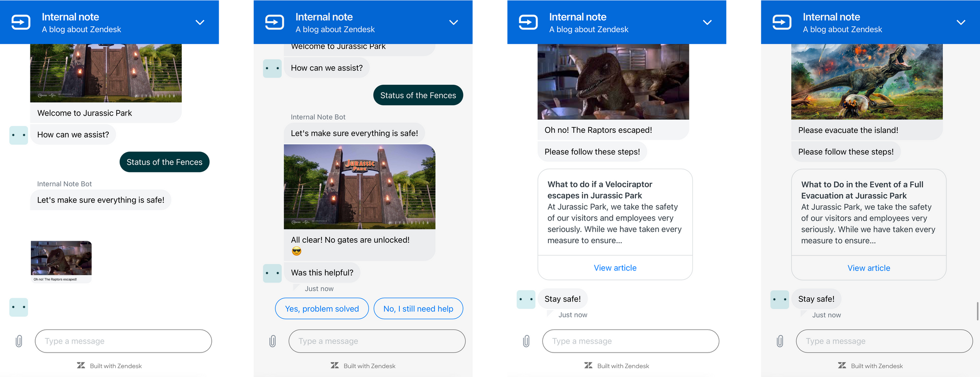The image size is (980, 377).
Task: Click the bot avatar beside Stay safe! in the fourth widget
Action: [x=780, y=299]
